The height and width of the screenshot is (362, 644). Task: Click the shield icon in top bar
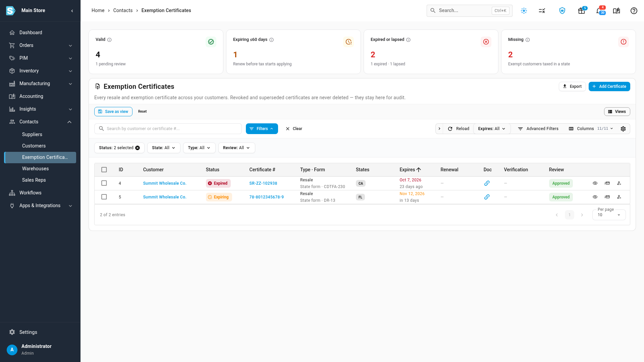click(562, 11)
